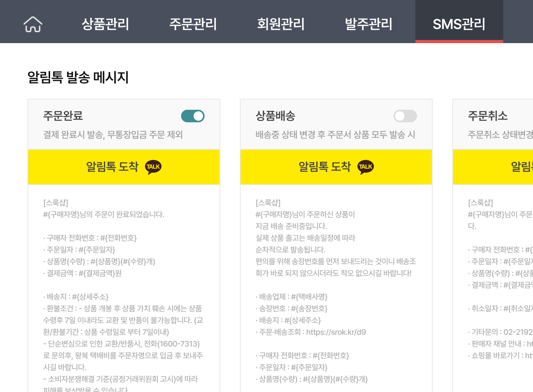Click the home icon in the navigation bar
This screenshot has height=392, width=533.
[33, 24]
